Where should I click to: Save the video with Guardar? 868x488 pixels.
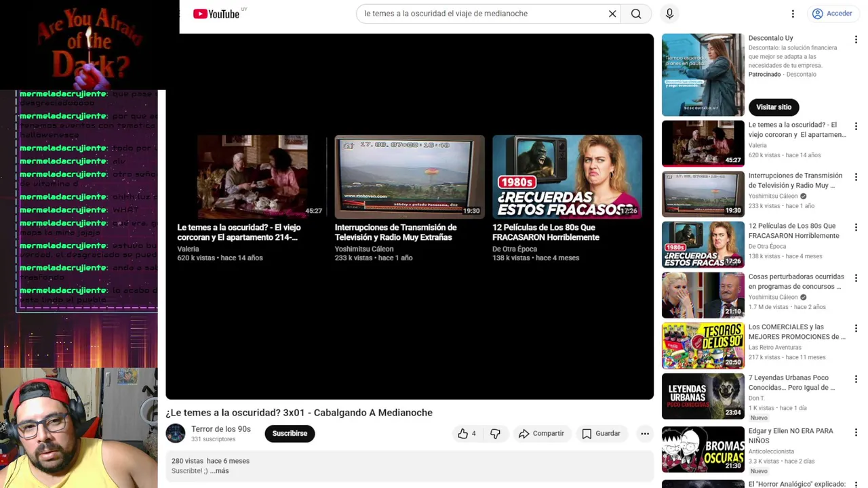point(601,434)
